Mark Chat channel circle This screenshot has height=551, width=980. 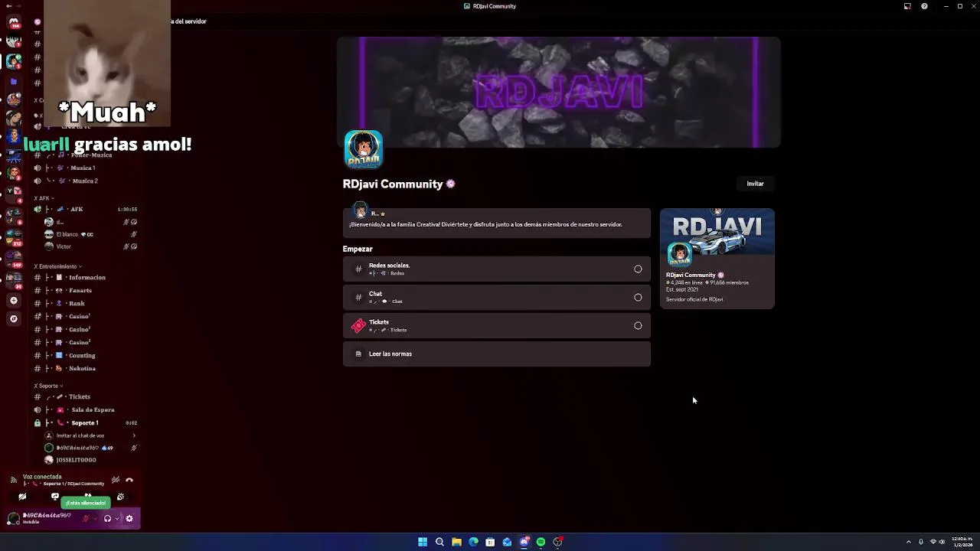638,298
